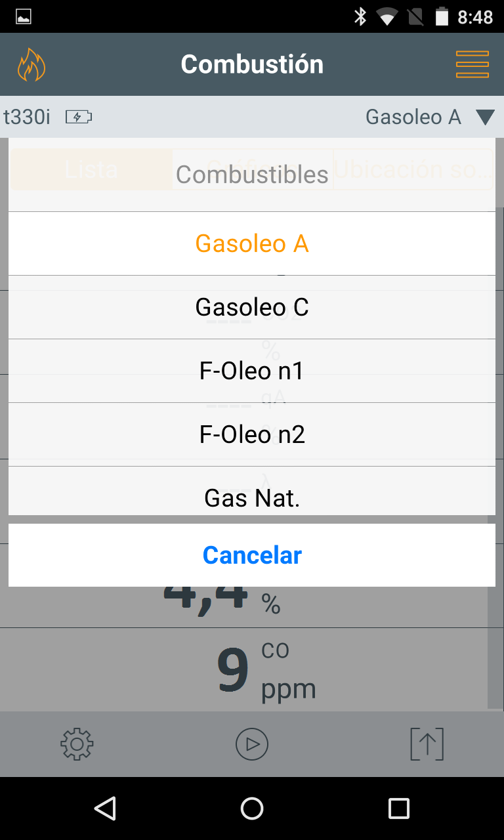The width and height of the screenshot is (504, 840).
Task: Choose Gas Nat. fuel option
Action: (252, 497)
